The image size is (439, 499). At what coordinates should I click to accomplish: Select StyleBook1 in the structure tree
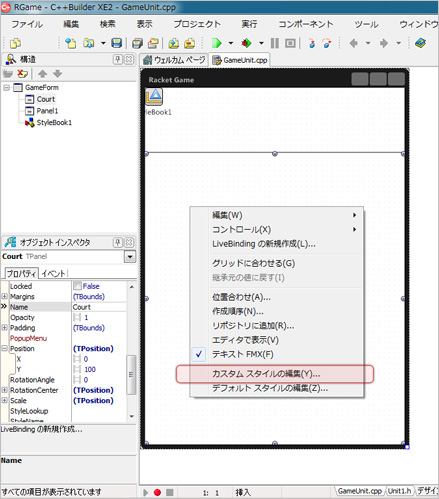pyautogui.click(x=54, y=123)
